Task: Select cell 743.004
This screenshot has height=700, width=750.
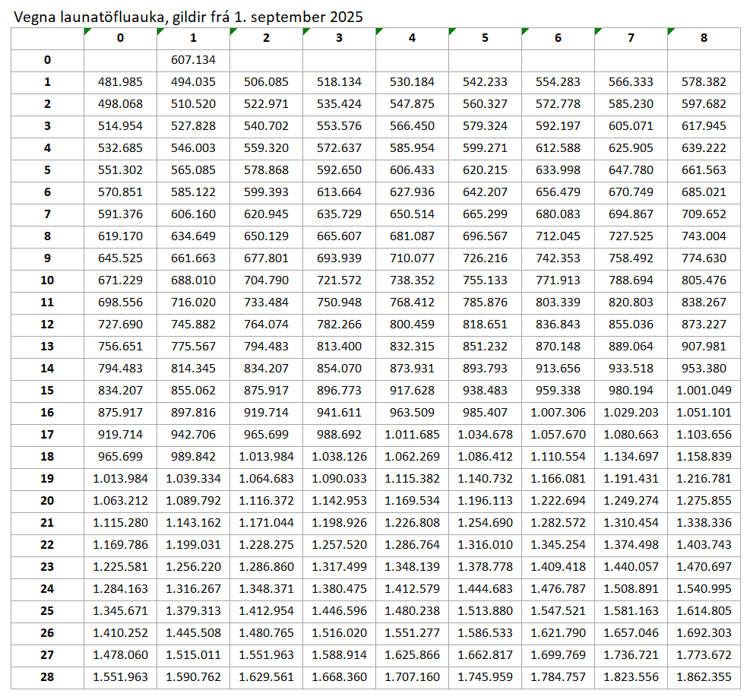Action: (704, 236)
